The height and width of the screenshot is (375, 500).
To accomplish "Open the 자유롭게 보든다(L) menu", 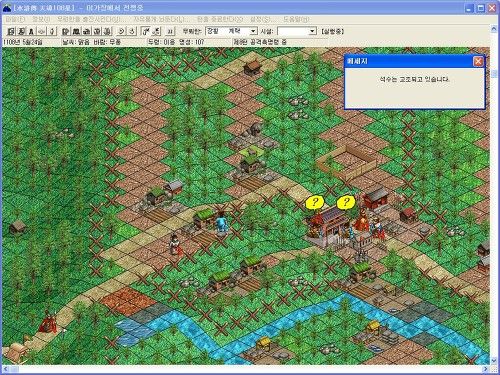I will tap(161, 19).
